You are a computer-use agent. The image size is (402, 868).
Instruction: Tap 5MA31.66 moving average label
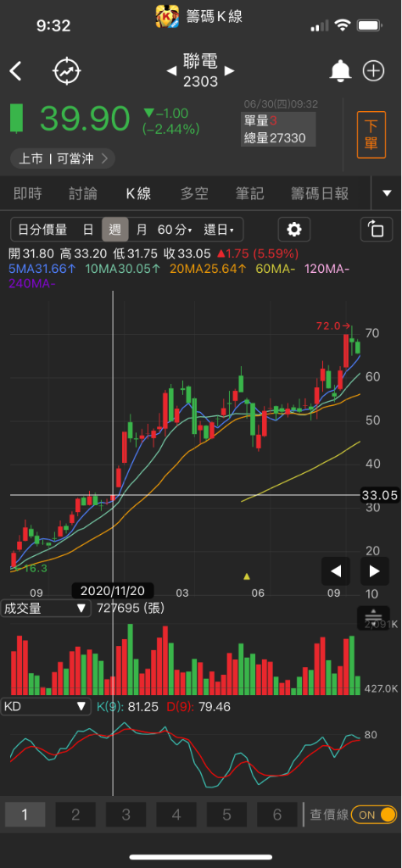(42, 269)
